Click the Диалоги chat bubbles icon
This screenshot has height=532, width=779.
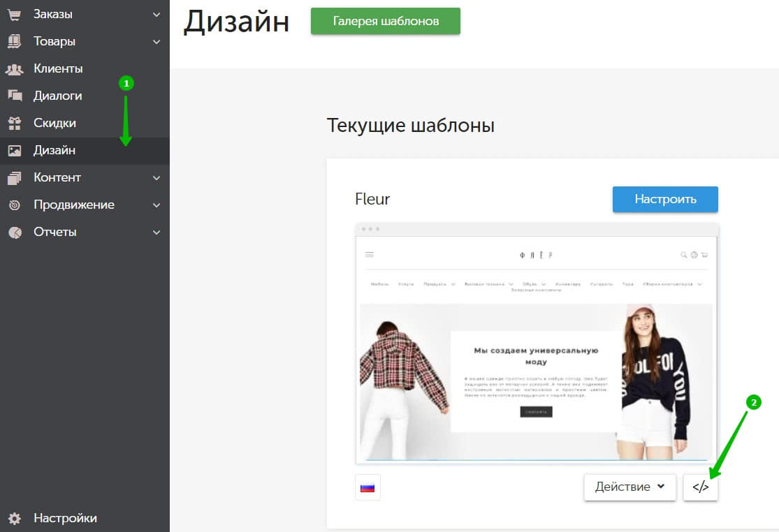tap(14, 96)
